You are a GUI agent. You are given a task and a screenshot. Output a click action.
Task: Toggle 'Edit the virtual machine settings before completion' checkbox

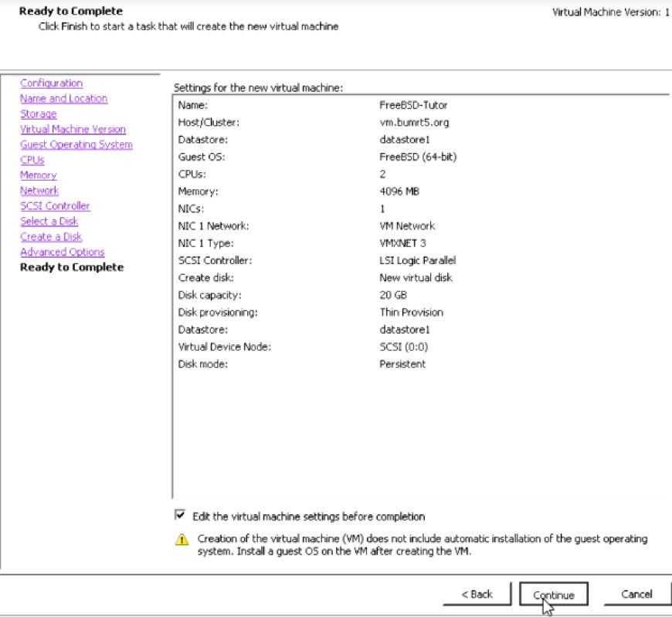180,515
